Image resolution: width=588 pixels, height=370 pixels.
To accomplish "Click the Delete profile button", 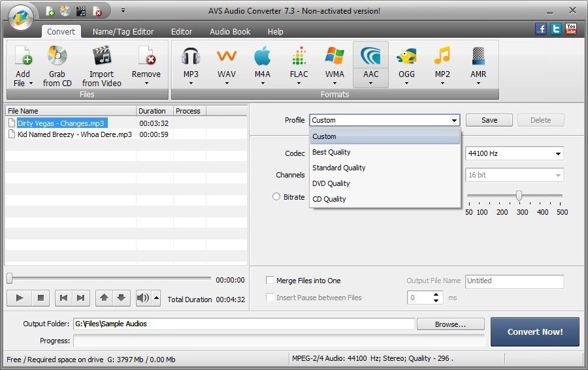I will pos(540,120).
